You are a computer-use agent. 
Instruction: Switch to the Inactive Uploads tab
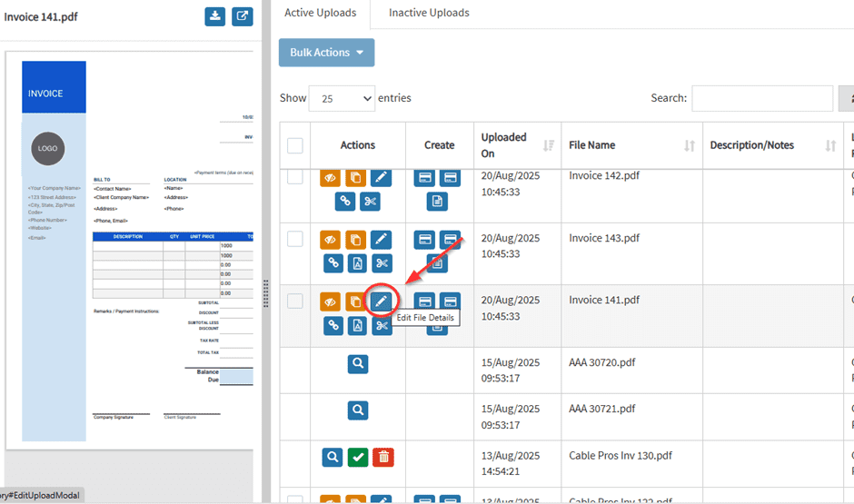pos(429,13)
